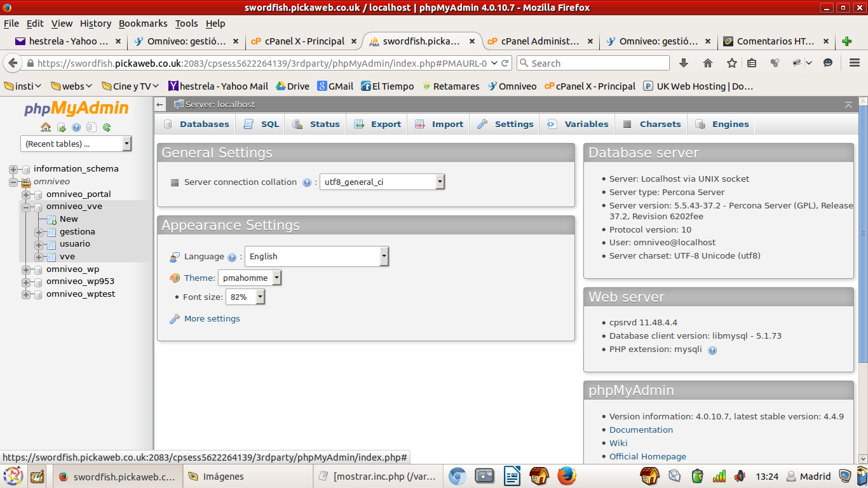The image size is (868, 488).
Task: Open the Databases tab
Action: (x=196, y=125)
